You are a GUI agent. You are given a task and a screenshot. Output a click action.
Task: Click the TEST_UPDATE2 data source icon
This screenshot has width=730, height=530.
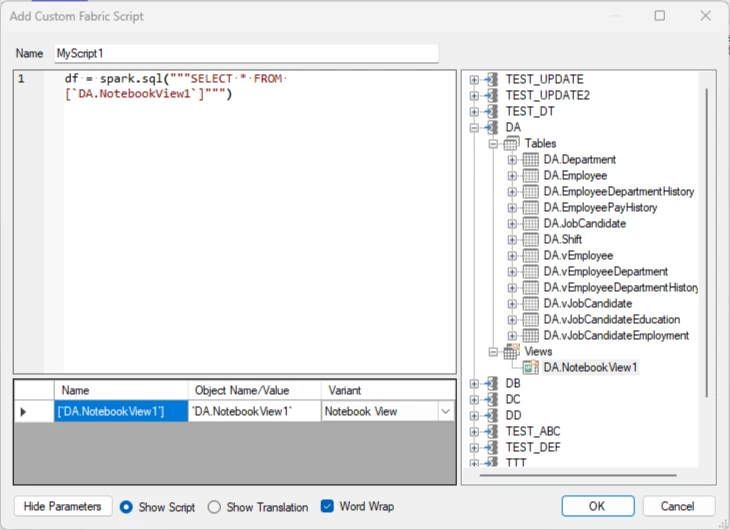click(x=491, y=95)
